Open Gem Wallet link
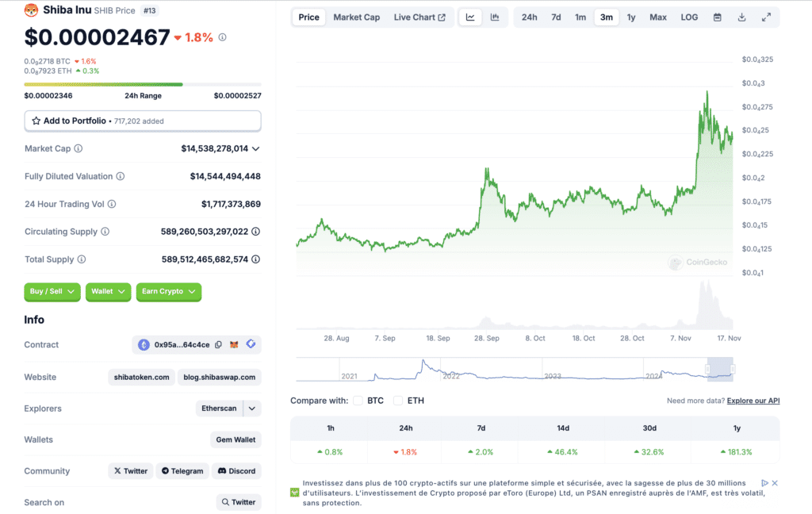The height and width of the screenshot is (514, 812). coord(236,440)
